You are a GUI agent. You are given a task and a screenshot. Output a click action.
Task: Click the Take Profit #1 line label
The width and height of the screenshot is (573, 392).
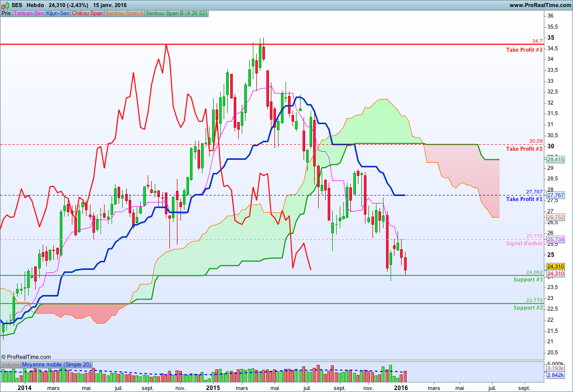[524, 199]
